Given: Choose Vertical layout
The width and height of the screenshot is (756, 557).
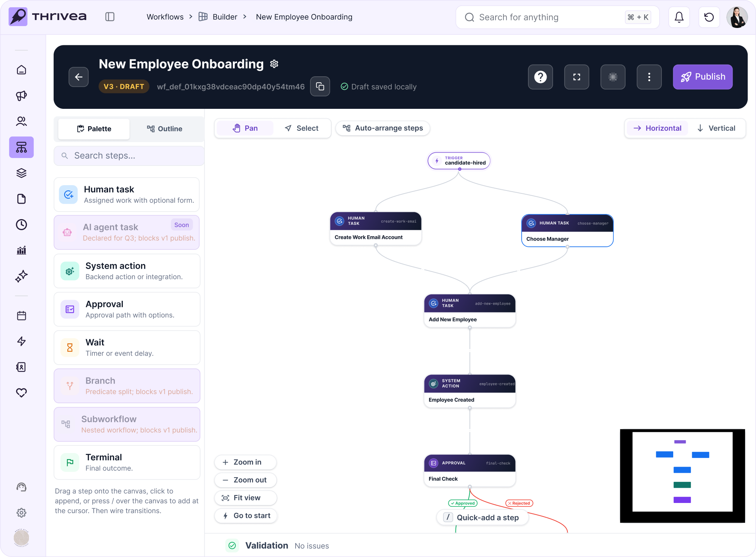Looking at the screenshot, I should tap(716, 128).
